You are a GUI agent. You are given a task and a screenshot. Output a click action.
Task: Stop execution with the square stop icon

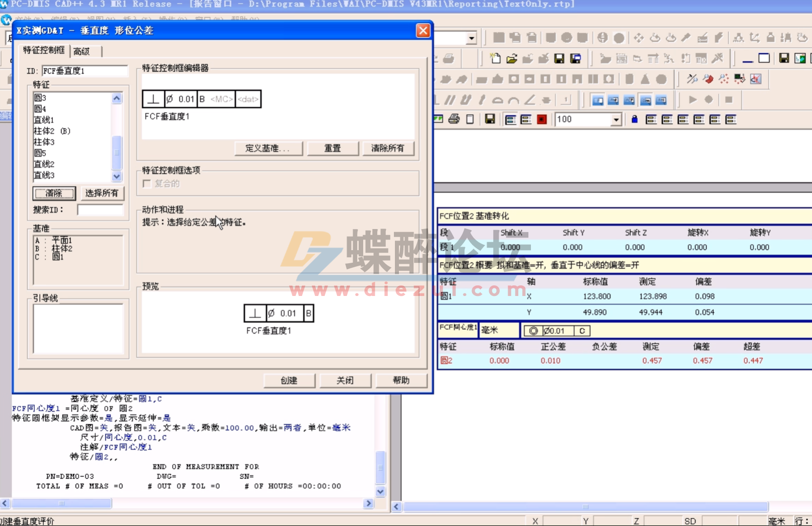729,99
